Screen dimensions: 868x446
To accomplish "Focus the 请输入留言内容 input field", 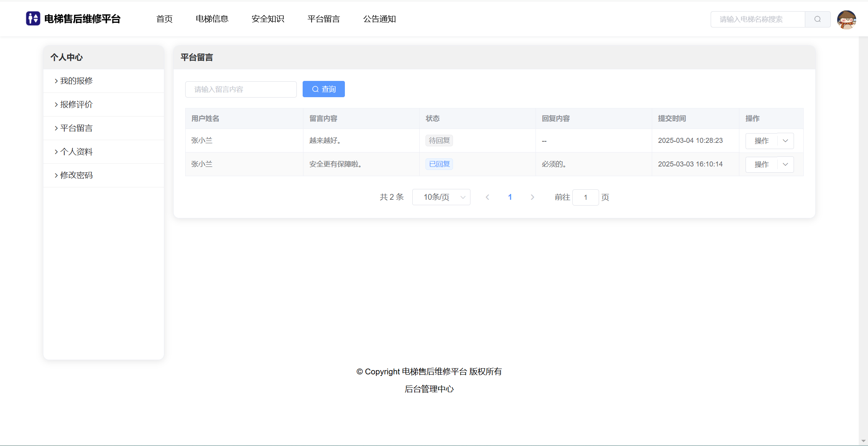I will [x=241, y=89].
